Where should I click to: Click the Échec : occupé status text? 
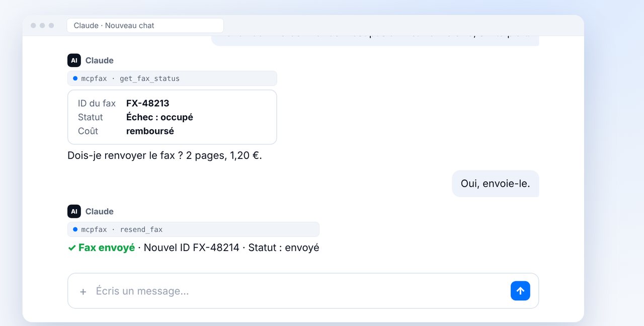point(159,117)
